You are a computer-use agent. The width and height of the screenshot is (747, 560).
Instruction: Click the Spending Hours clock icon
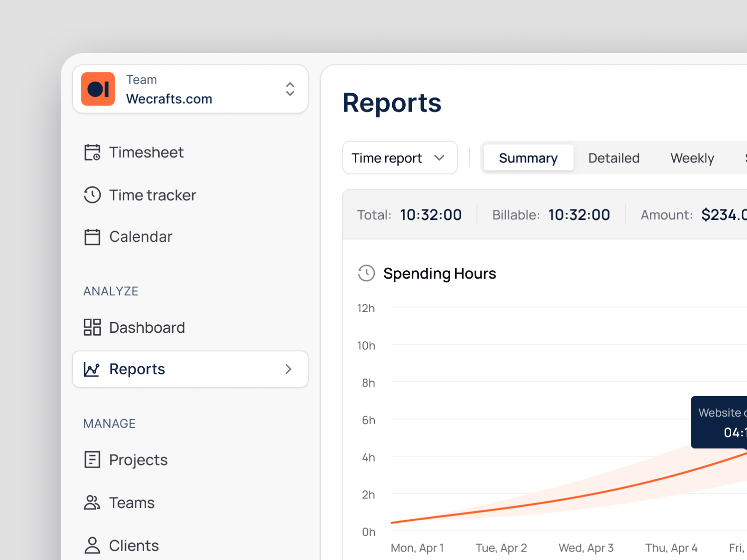[366, 273]
